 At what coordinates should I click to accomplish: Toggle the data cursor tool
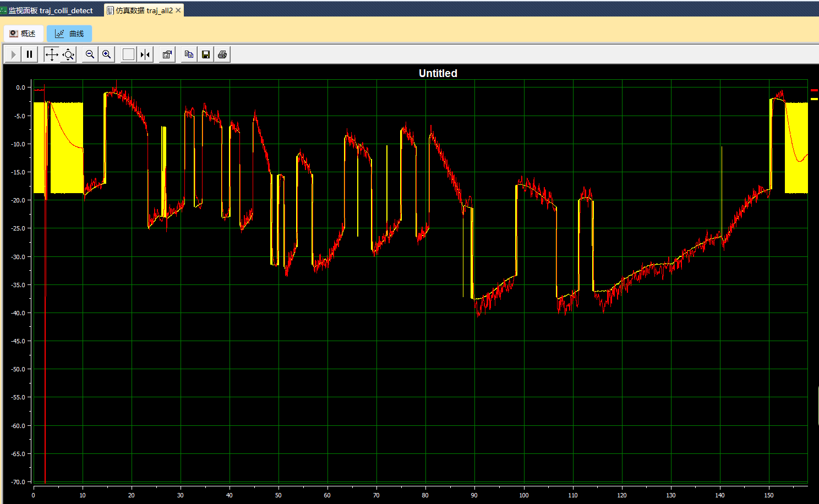[x=145, y=54]
